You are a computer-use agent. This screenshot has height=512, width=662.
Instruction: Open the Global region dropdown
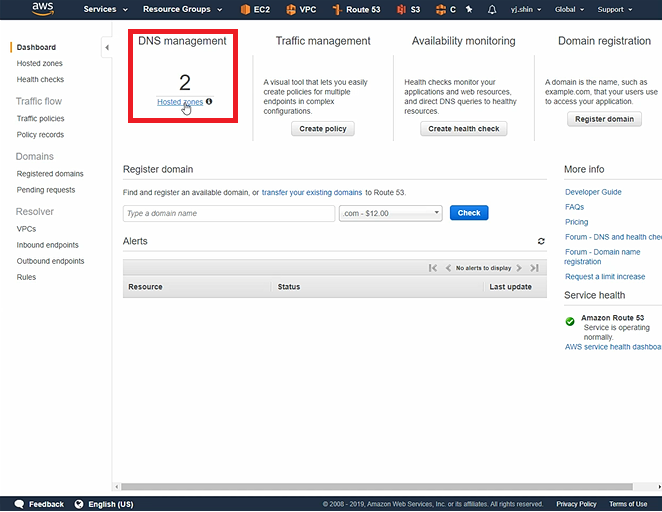569,9
